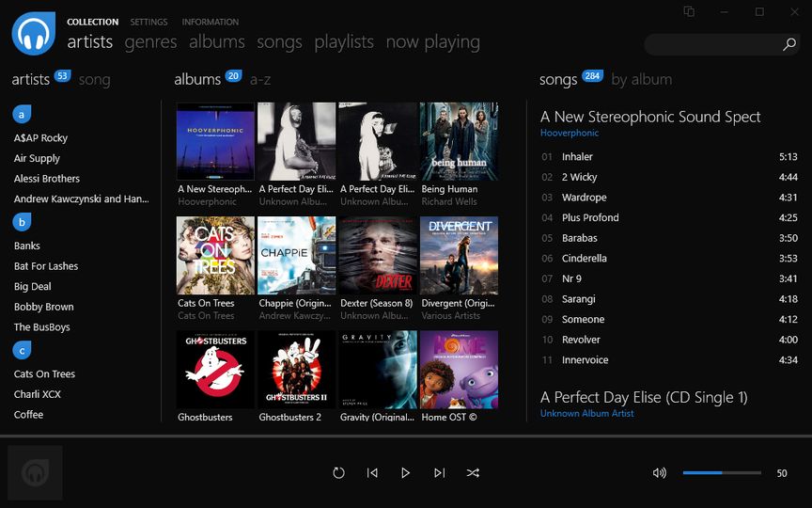The width and height of the screenshot is (812, 508).
Task: Change albums sort order 'a-z'
Action: [x=260, y=80]
